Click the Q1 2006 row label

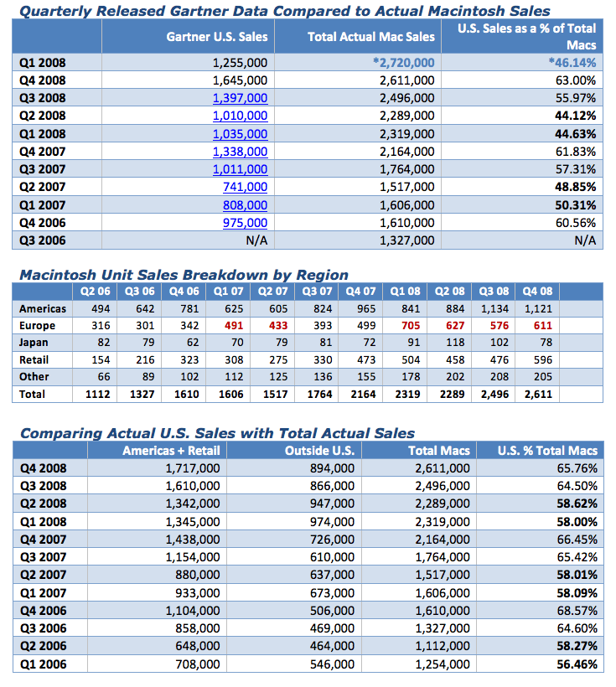click(x=43, y=664)
